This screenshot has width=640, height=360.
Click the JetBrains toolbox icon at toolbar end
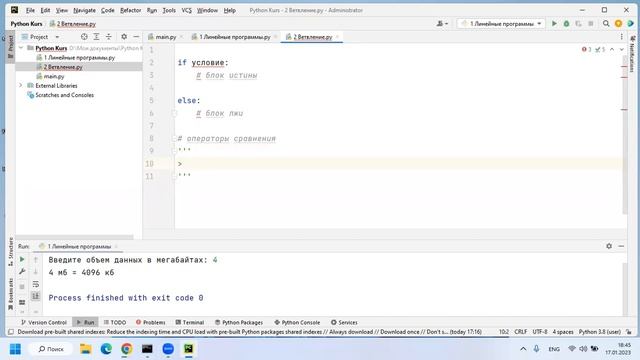coord(631,24)
